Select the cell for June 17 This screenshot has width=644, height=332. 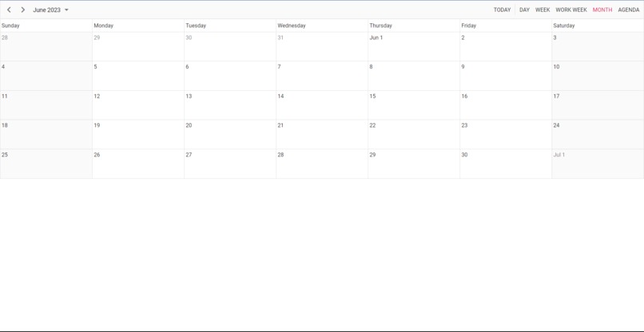598,105
